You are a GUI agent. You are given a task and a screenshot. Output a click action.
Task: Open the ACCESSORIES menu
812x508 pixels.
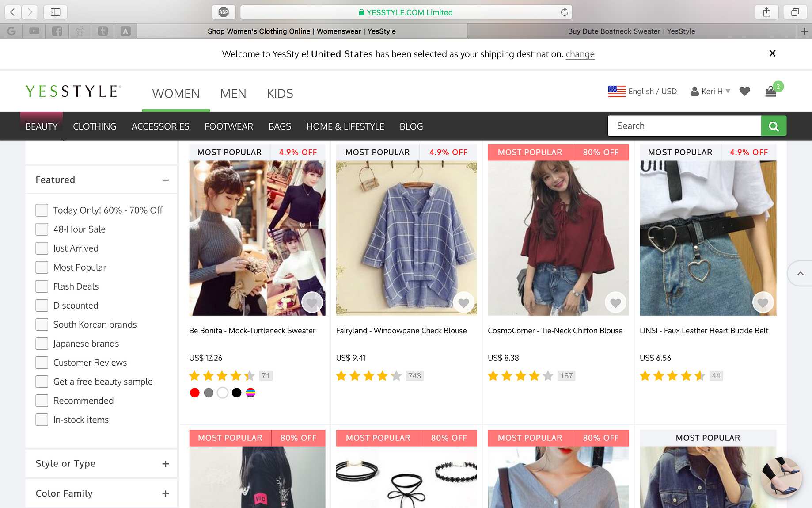160,126
